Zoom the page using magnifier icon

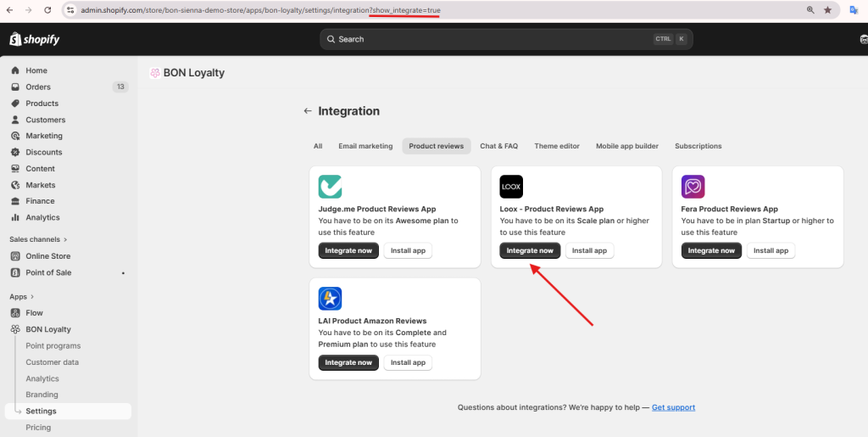810,10
